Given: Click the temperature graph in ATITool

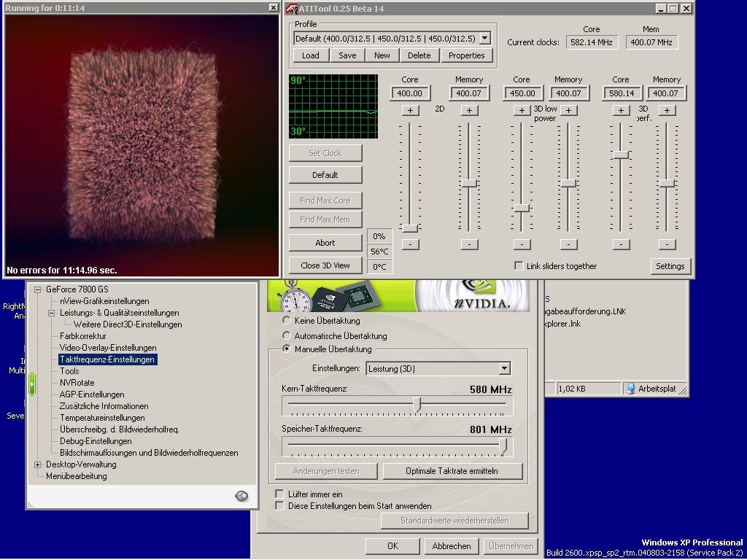Looking at the screenshot, I should 333,106.
